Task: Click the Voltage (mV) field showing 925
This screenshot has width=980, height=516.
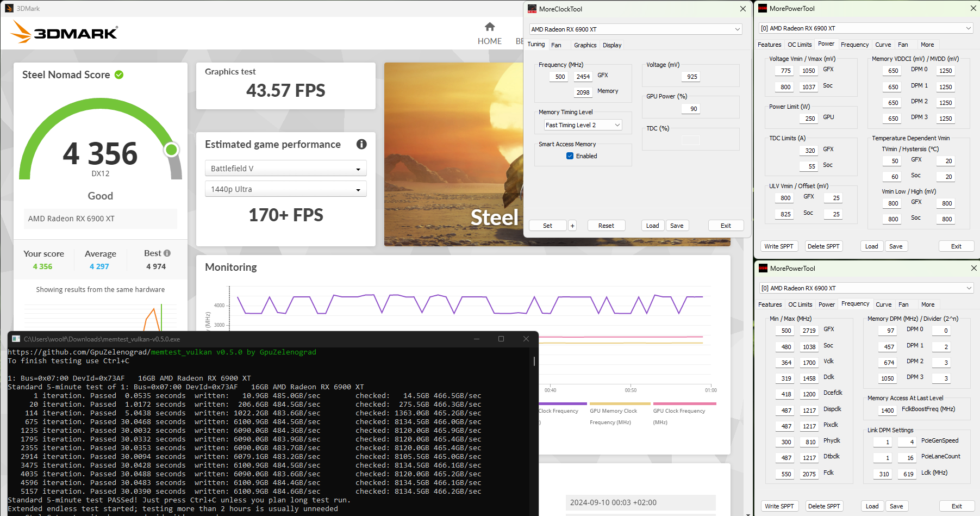Action: tap(691, 77)
